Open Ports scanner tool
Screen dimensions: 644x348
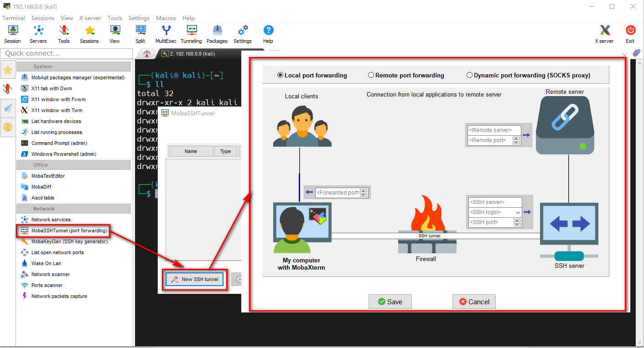pyautogui.click(x=42, y=285)
